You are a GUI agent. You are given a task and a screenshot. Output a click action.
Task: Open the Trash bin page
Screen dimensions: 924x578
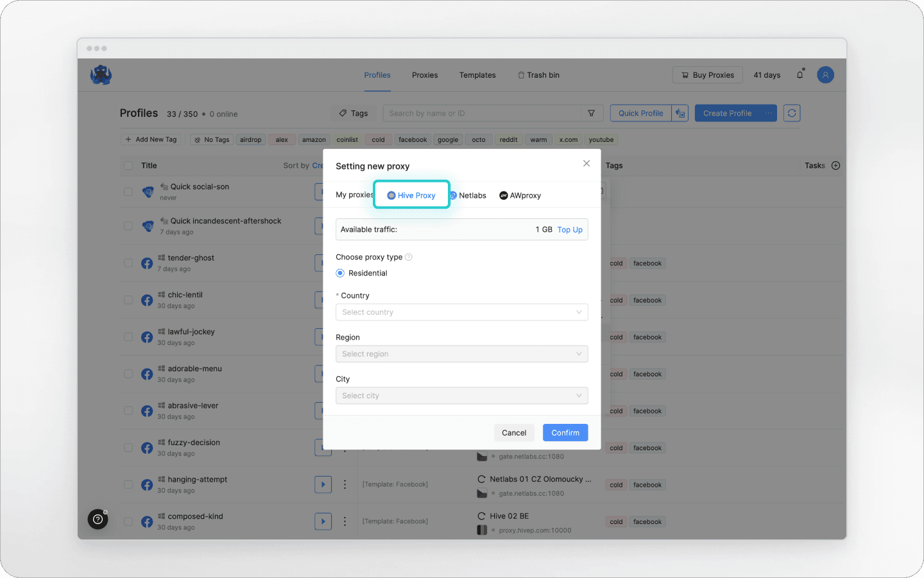pyautogui.click(x=539, y=75)
